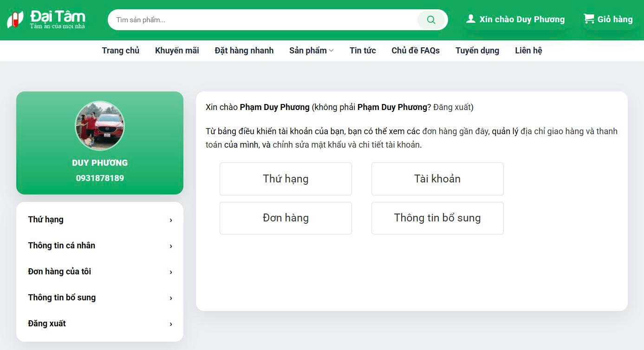Open Chủ đề FAQs page
The width and height of the screenshot is (644, 350).
pyautogui.click(x=415, y=51)
